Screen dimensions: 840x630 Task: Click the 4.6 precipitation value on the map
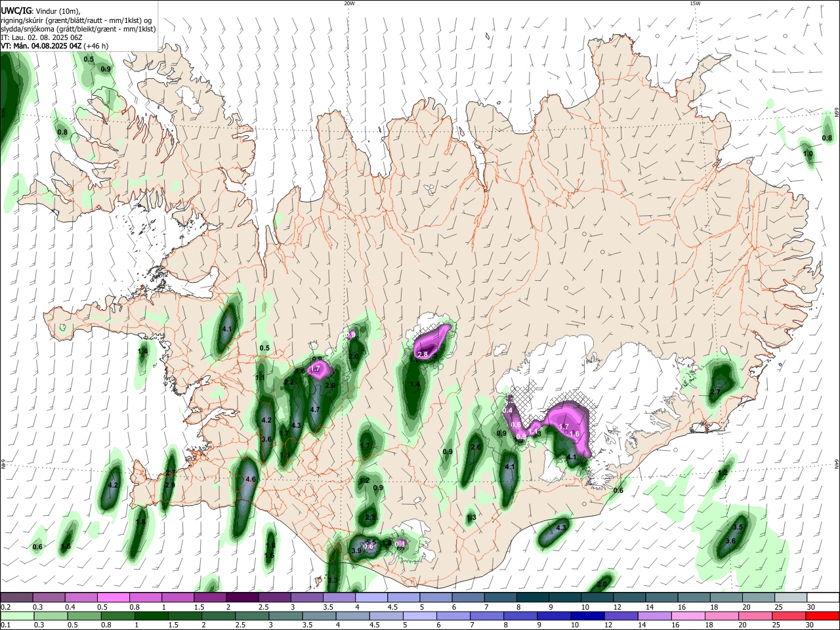tap(250, 480)
